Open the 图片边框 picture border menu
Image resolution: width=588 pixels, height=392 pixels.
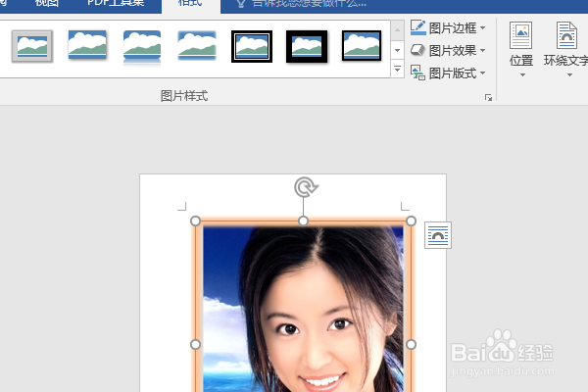448,27
